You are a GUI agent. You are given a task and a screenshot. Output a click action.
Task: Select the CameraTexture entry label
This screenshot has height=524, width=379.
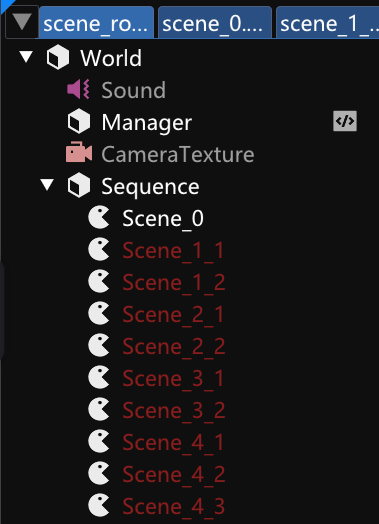click(178, 154)
